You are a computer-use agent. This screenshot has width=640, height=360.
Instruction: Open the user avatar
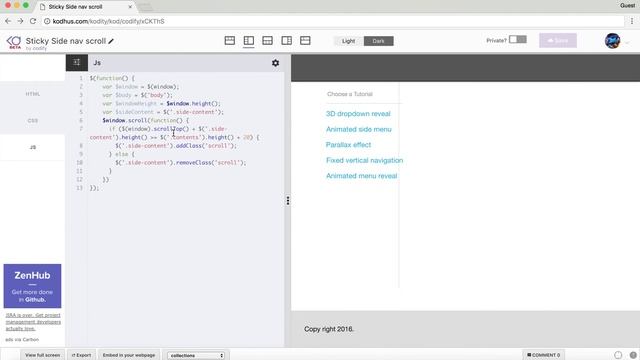[612, 41]
